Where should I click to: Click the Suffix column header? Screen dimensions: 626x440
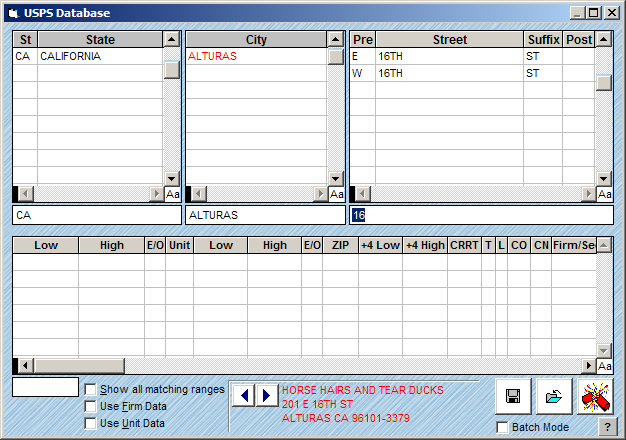543,40
